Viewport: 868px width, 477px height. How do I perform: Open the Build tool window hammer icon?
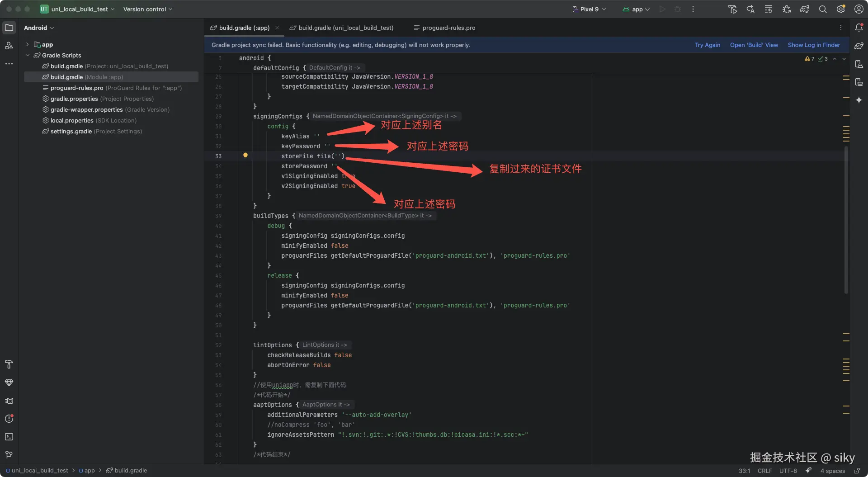[9, 364]
